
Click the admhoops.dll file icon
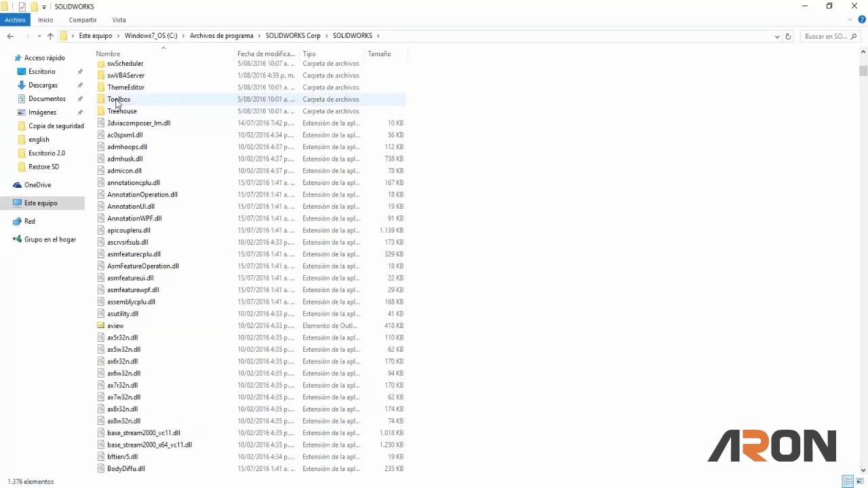(x=101, y=147)
